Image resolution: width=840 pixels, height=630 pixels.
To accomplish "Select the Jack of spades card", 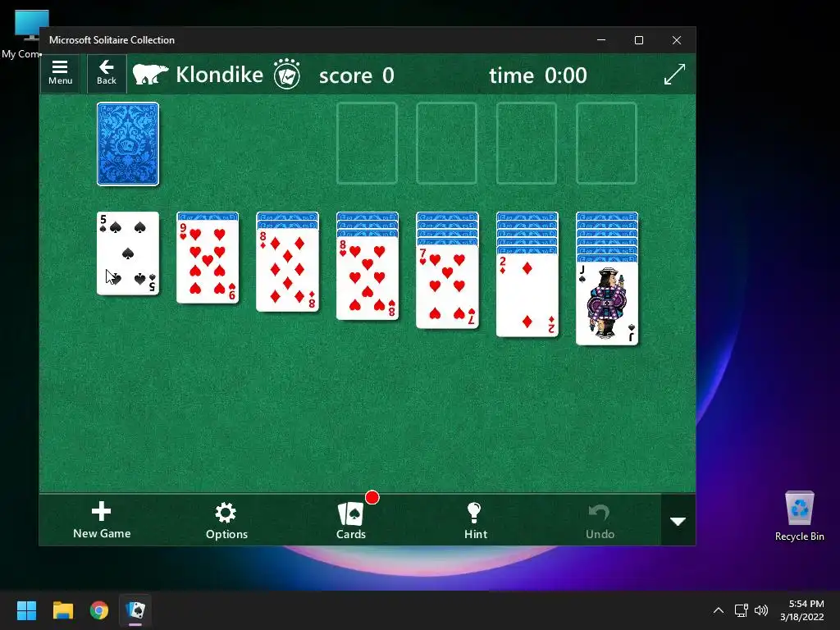I will [x=607, y=304].
